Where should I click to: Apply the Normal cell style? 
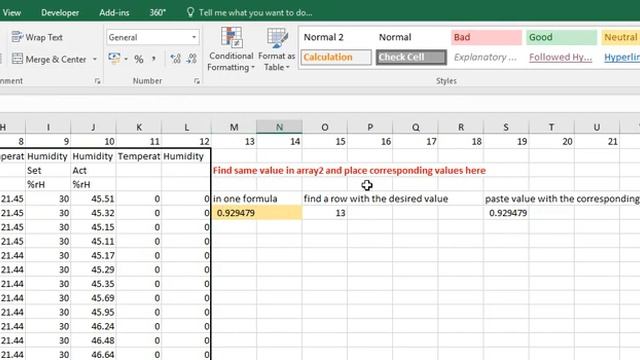(411, 37)
